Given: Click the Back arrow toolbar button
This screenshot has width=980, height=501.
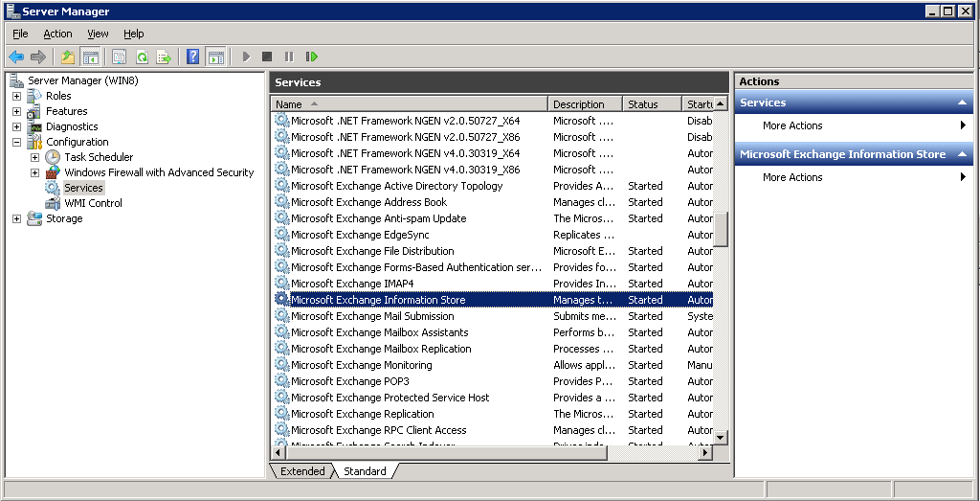Looking at the screenshot, I should coord(16,57).
